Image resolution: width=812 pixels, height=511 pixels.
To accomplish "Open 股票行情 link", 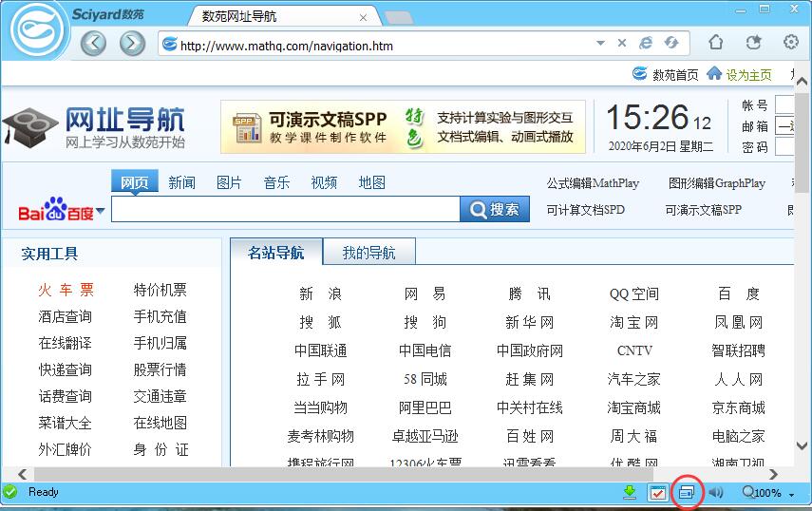I will (160, 369).
